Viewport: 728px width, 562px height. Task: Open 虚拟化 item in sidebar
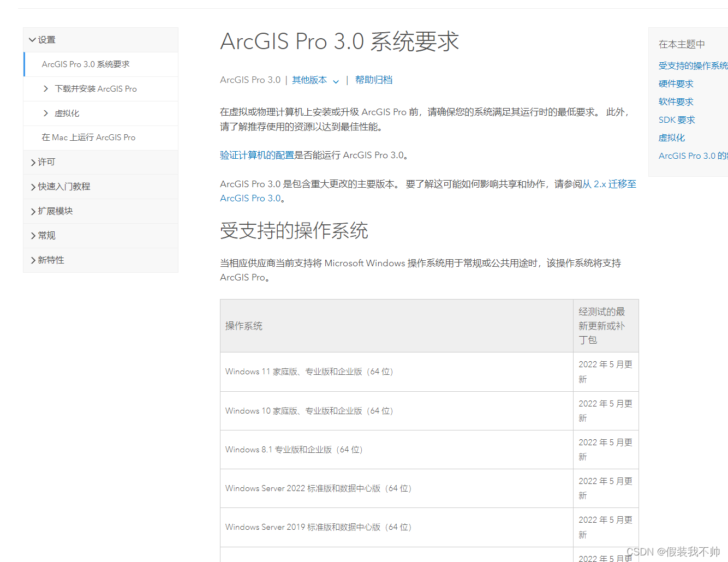[67, 113]
